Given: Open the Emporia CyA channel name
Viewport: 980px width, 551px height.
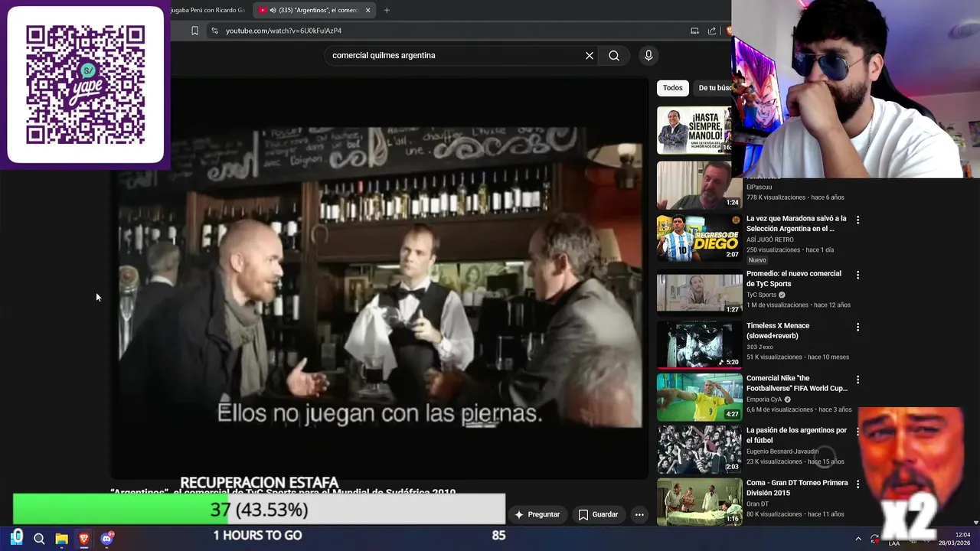Looking at the screenshot, I should 764,399.
